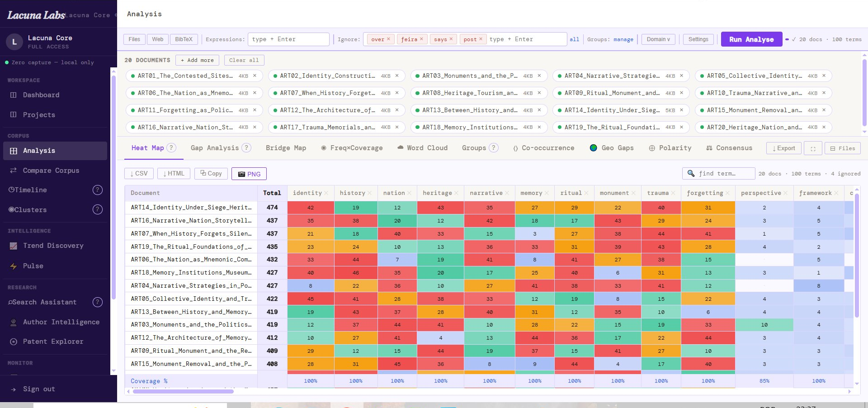The height and width of the screenshot is (408, 868).
Task: Click the Settings button
Action: tap(698, 39)
